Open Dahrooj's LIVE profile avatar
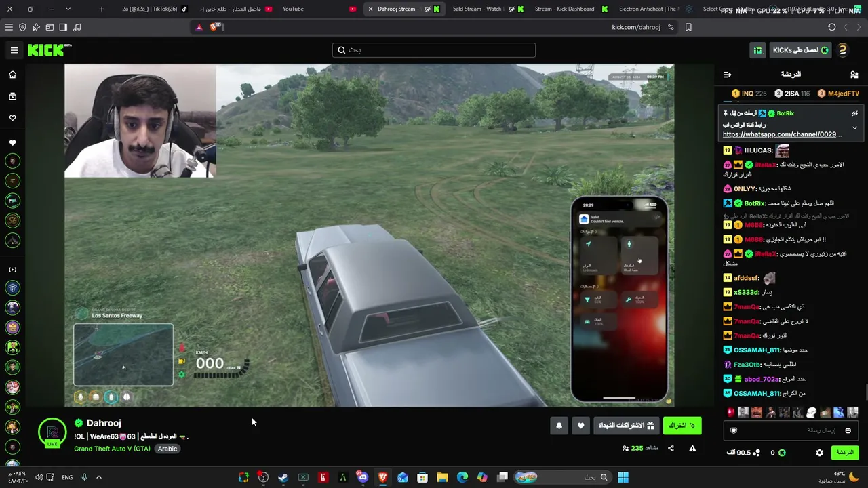 52,433
